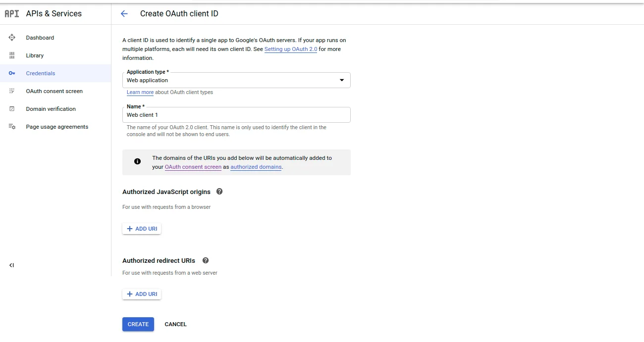Click 'For use with requests from a web server'
This screenshot has width=644, height=342.
coord(170,273)
